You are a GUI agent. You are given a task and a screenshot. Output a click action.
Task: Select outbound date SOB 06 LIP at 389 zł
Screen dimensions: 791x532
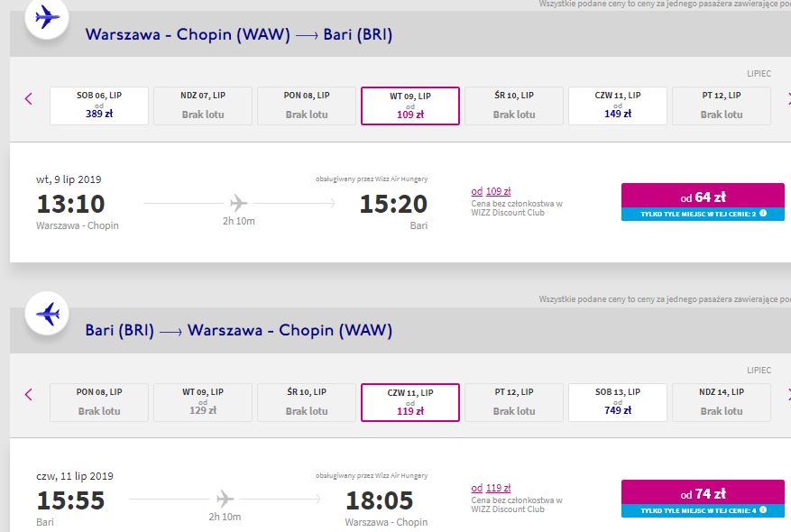(99, 105)
